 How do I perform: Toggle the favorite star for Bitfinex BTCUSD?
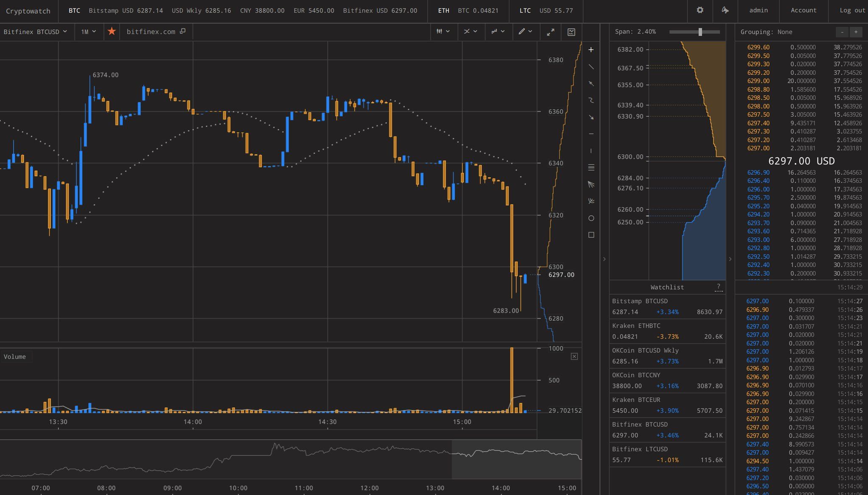point(111,31)
